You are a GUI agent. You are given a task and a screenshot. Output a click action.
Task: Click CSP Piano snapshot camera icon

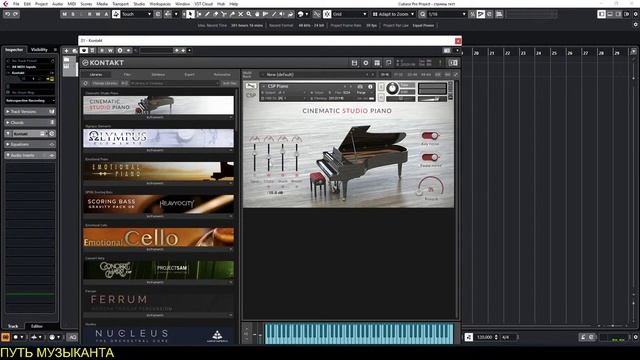tap(360, 87)
